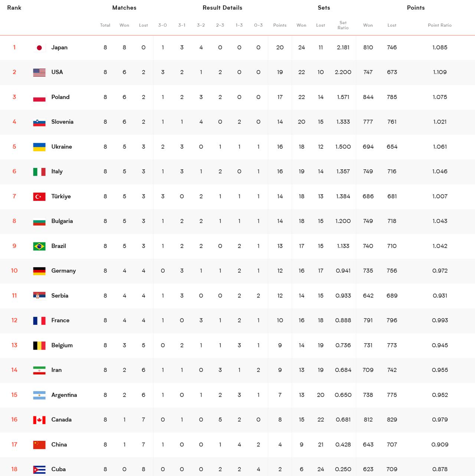The width and height of the screenshot is (475, 476).
Task: Open the Bulgaria team link
Action: (62, 221)
